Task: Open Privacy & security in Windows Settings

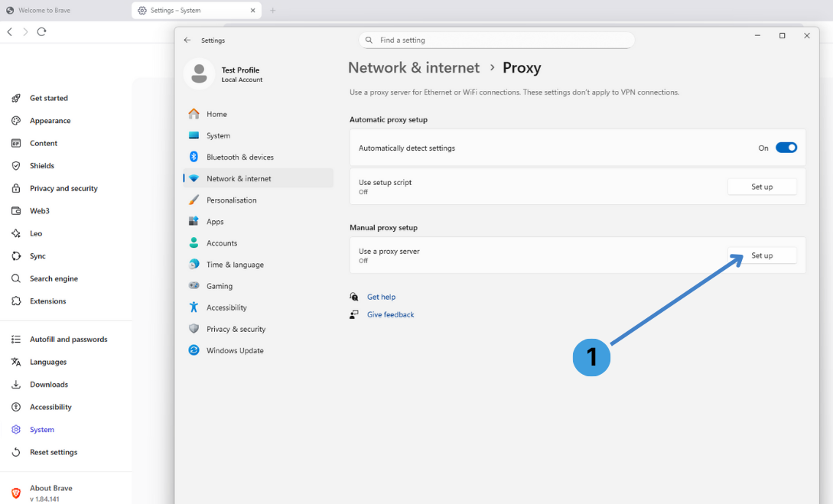Action: [259, 329]
